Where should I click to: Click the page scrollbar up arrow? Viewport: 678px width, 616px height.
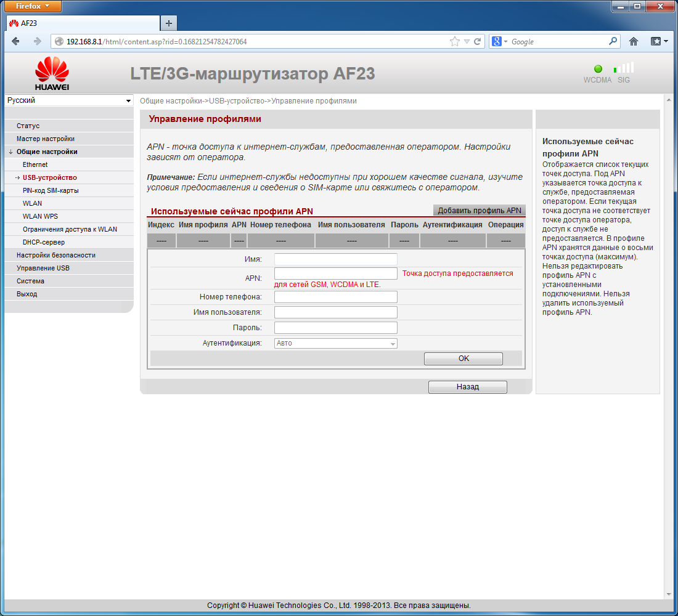(x=669, y=100)
